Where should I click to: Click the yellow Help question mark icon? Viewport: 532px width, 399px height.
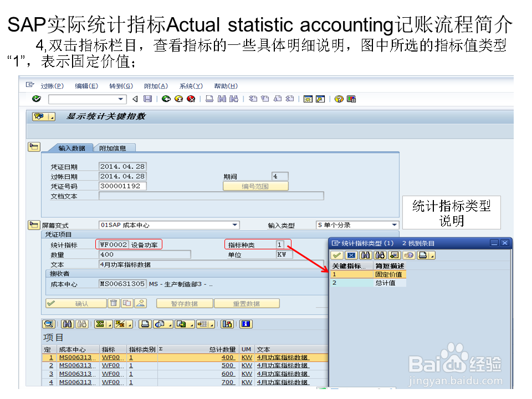pos(339,99)
